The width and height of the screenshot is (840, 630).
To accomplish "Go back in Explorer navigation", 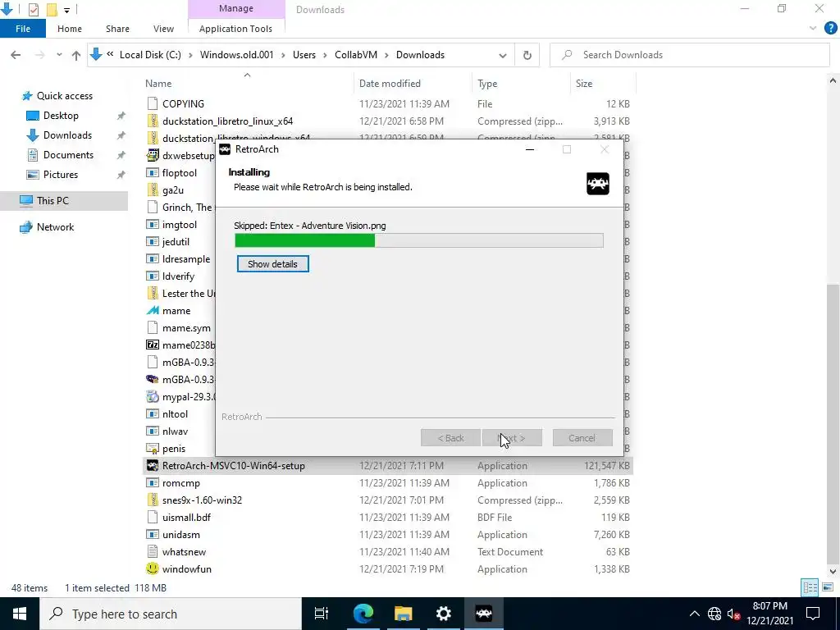I will (16, 55).
